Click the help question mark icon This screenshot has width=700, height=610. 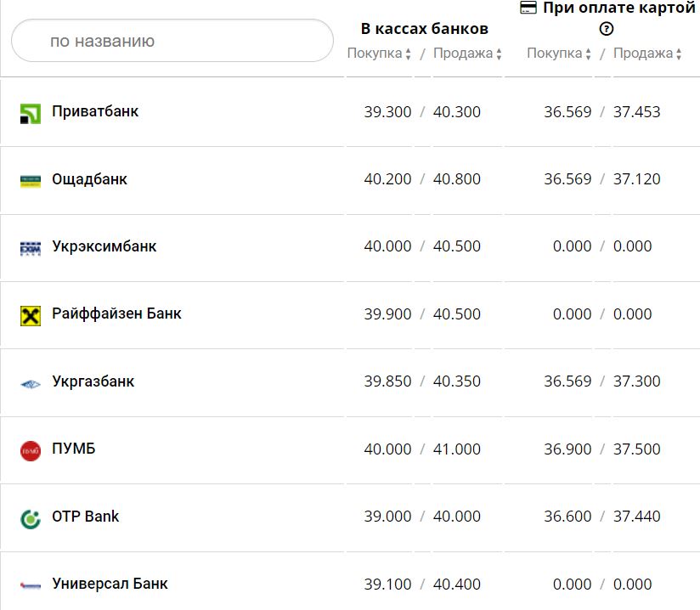coord(606,29)
